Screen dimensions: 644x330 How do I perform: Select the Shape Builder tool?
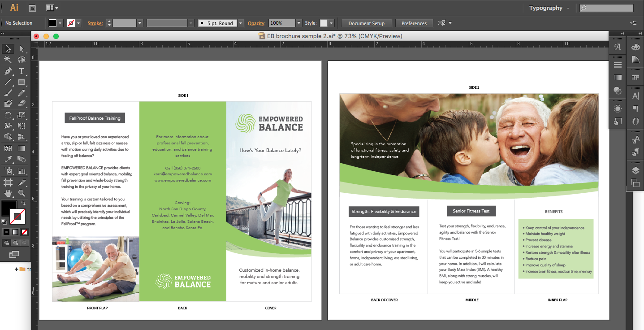[x=8, y=137]
